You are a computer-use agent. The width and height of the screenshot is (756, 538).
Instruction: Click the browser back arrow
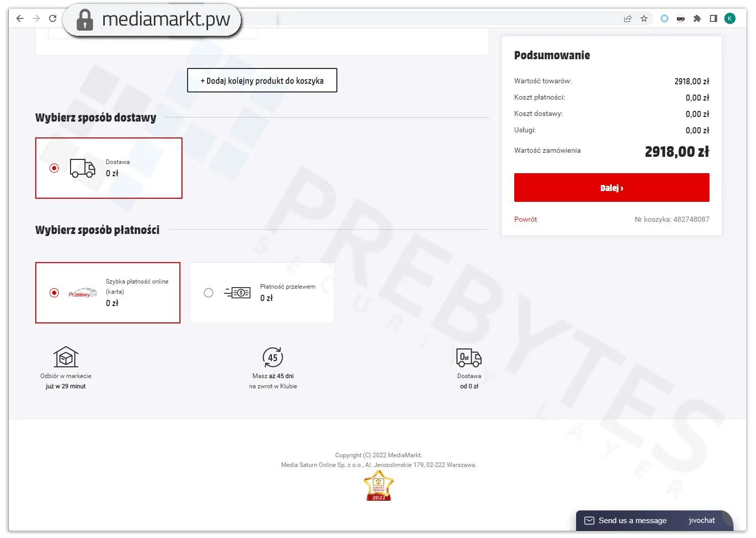20,18
